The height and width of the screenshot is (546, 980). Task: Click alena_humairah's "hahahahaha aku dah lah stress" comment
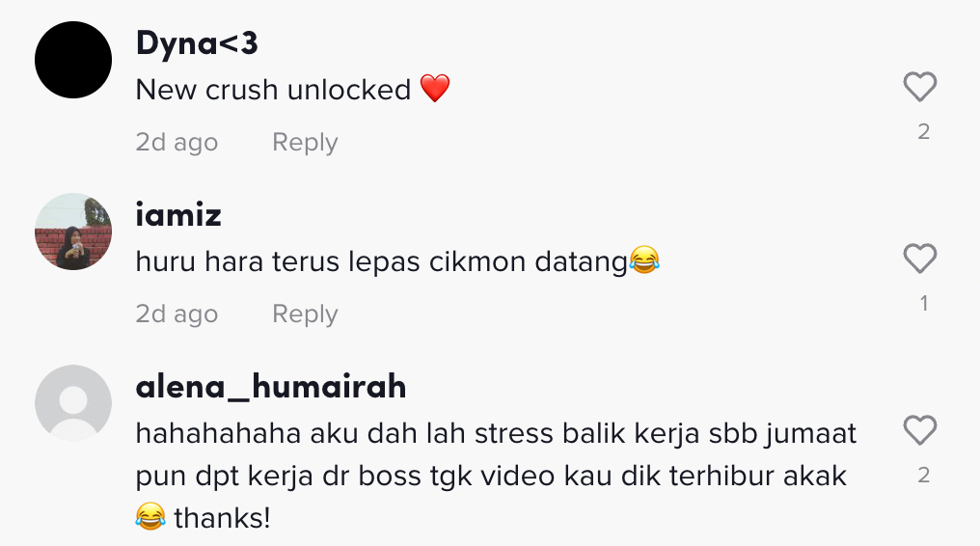pyautogui.click(x=496, y=476)
